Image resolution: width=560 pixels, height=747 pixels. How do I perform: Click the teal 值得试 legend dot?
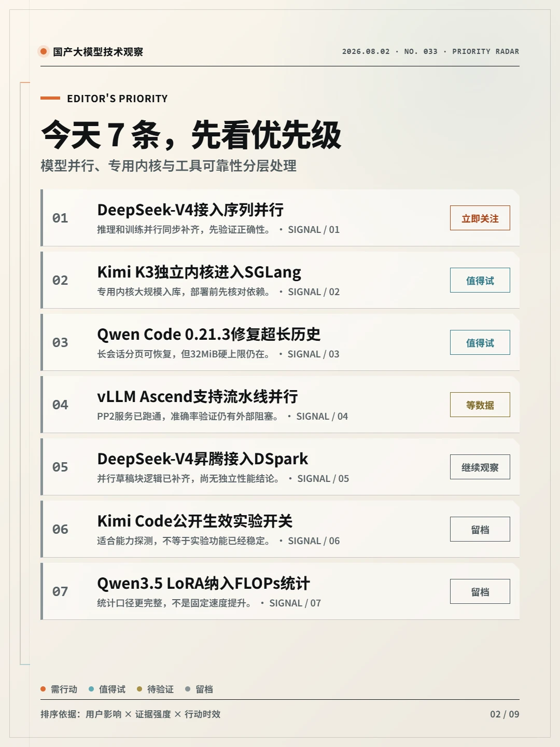point(91,689)
